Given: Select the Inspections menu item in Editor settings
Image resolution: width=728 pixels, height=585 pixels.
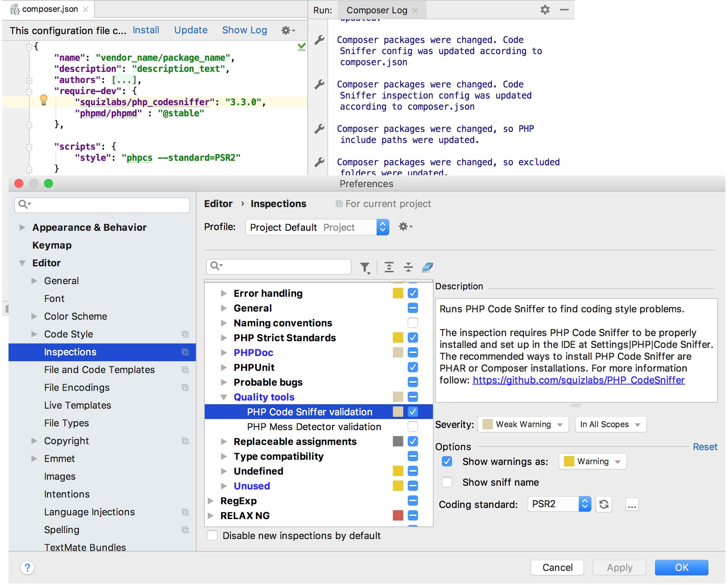Looking at the screenshot, I should (x=70, y=352).
